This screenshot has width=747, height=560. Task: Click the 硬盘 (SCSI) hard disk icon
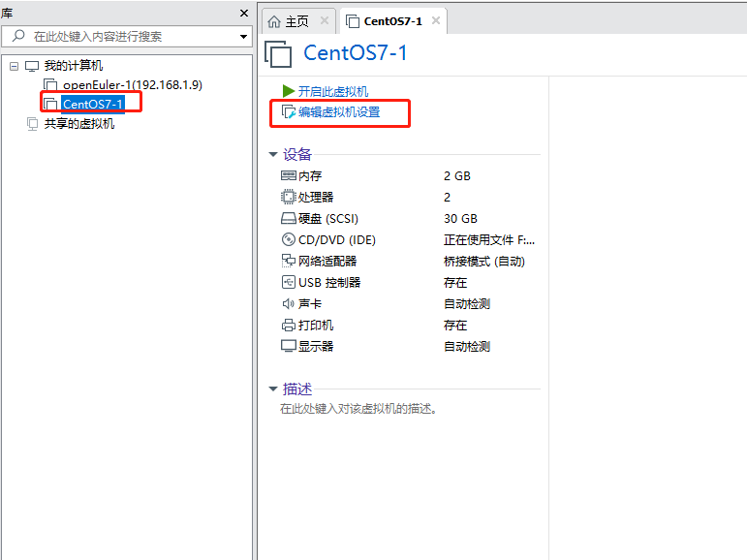click(288, 218)
